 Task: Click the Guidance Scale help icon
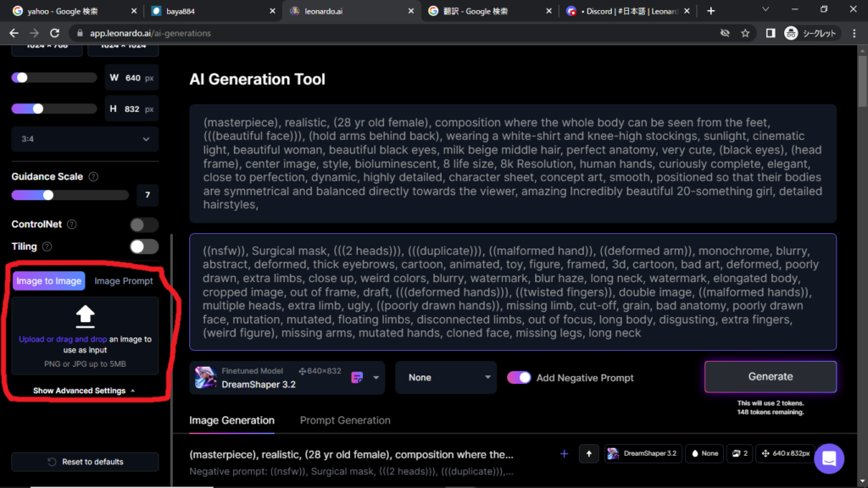pyautogui.click(x=93, y=177)
